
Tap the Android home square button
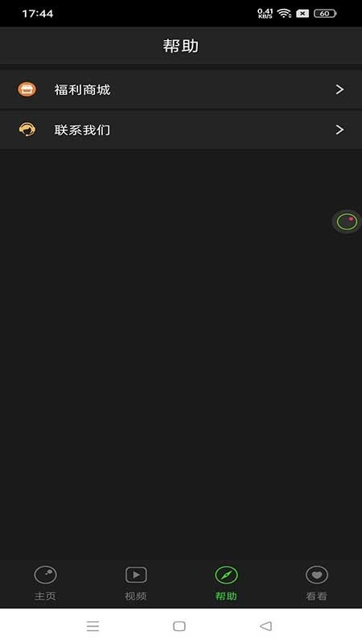(179, 626)
